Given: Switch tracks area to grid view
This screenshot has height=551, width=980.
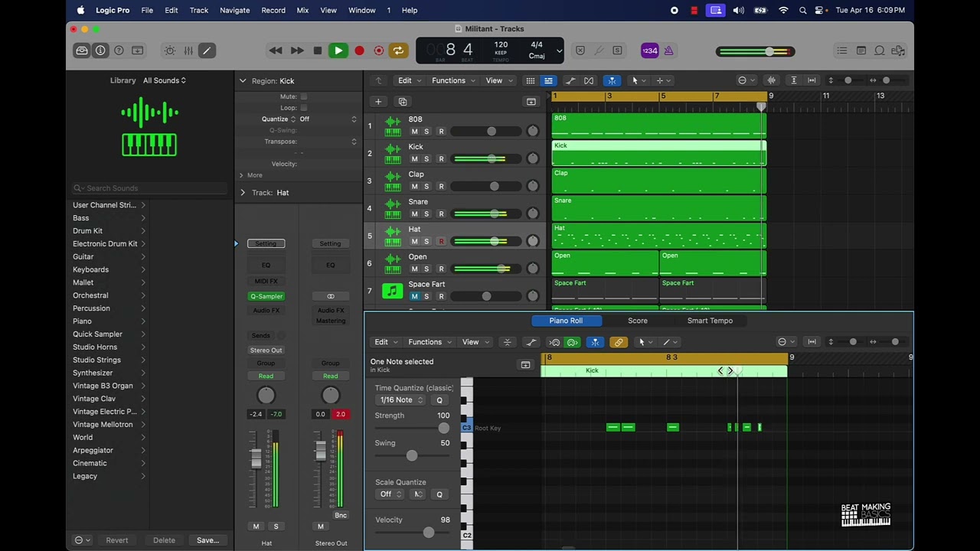Looking at the screenshot, I should click(x=530, y=80).
